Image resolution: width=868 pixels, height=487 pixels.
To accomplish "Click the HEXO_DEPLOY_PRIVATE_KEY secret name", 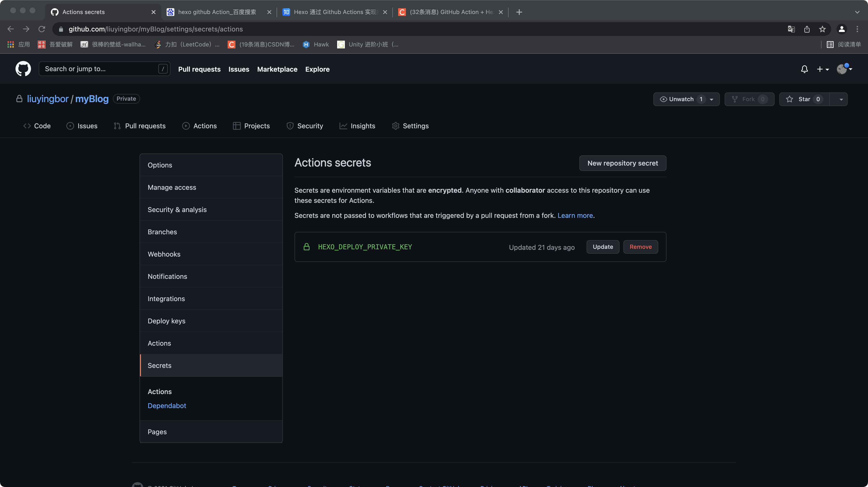I will coord(364,247).
